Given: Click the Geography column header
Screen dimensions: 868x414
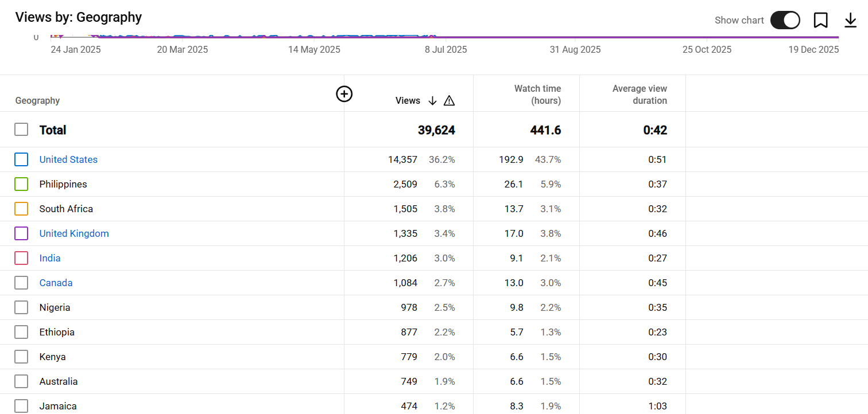Looking at the screenshot, I should [37, 101].
